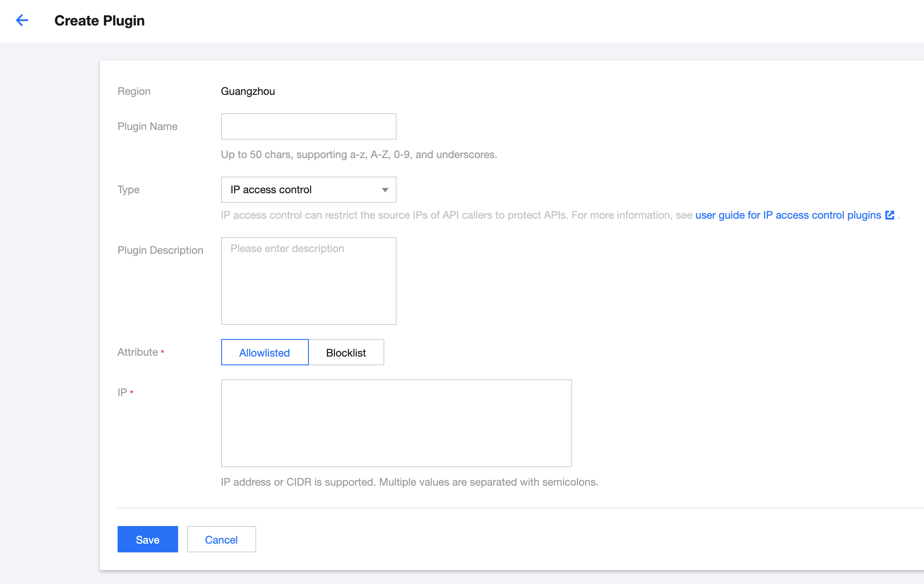This screenshot has height=584, width=924.
Task: Focus the Plugin Name input field
Action: pyautogui.click(x=308, y=126)
